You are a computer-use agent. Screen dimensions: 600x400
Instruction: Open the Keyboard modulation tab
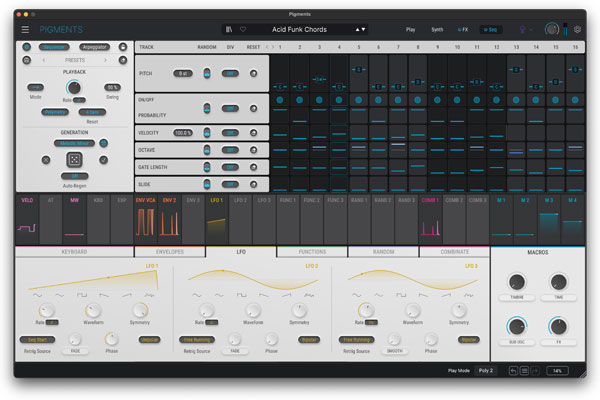point(74,252)
